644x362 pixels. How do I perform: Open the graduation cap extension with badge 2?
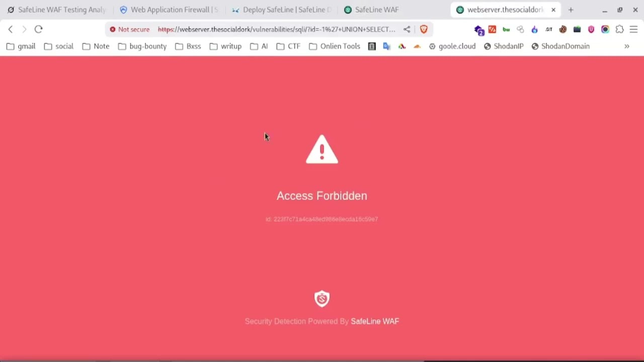click(x=478, y=30)
